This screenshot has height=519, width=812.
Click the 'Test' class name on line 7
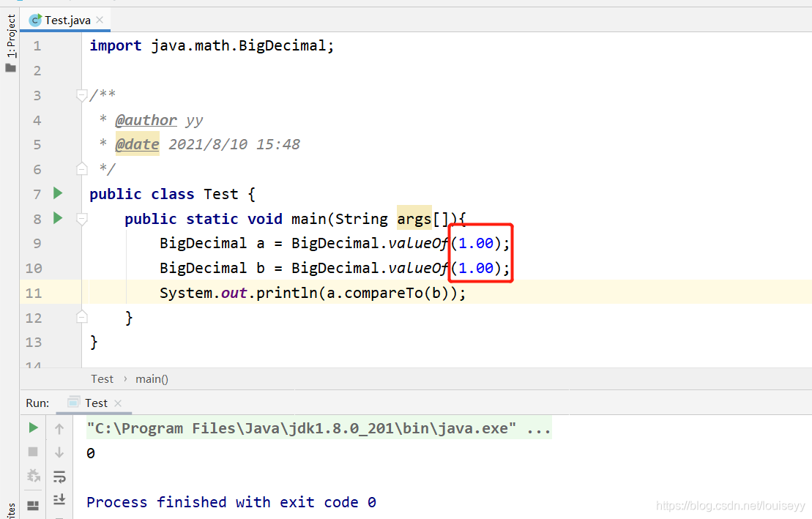pos(220,194)
